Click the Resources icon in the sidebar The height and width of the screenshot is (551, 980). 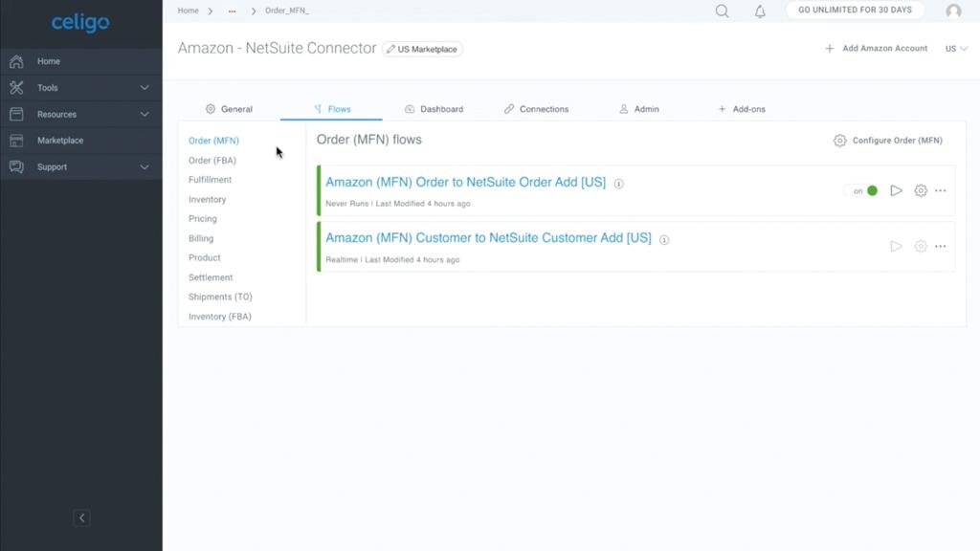(x=16, y=115)
